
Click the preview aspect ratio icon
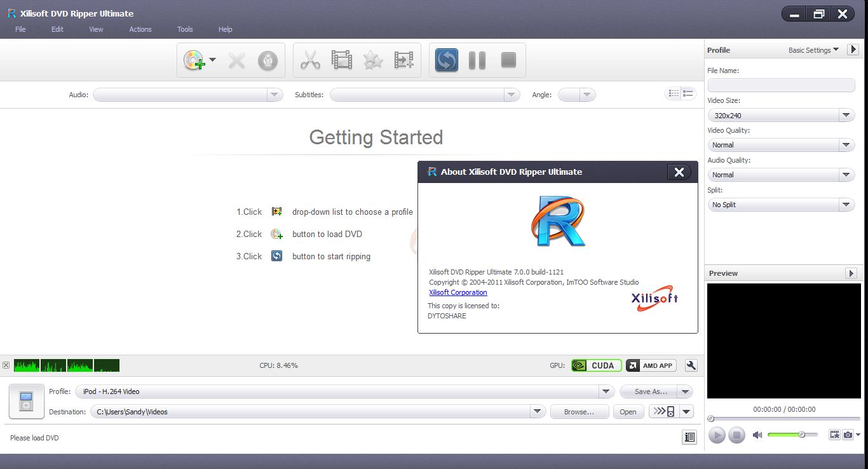click(x=834, y=435)
